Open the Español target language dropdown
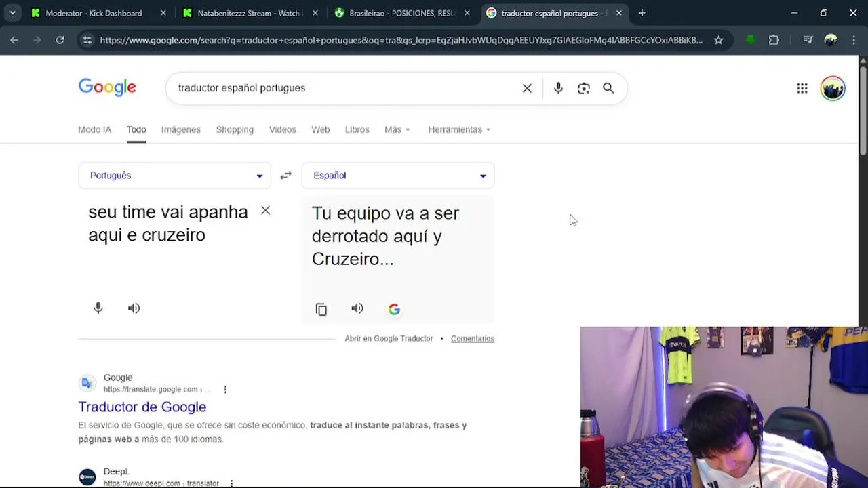This screenshot has height=488, width=868. pyautogui.click(x=398, y=176)
